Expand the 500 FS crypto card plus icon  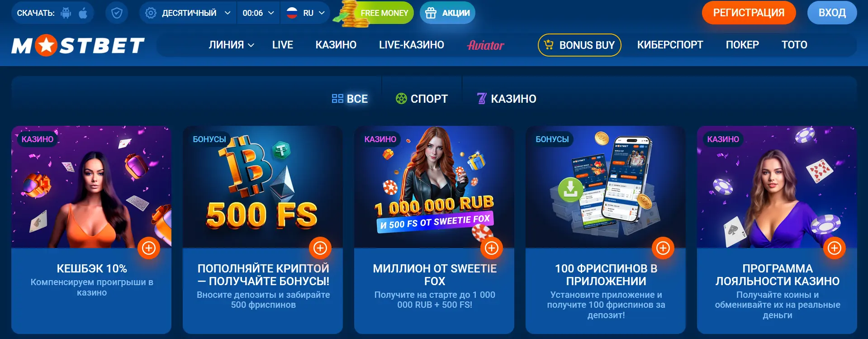pyautogui.click(x=320, y=248)
